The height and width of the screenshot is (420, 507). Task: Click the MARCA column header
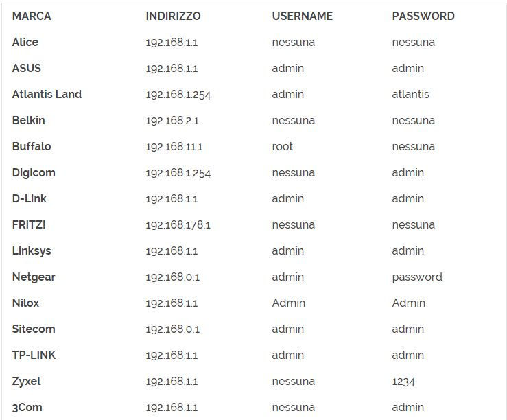(x=32, y=16)
